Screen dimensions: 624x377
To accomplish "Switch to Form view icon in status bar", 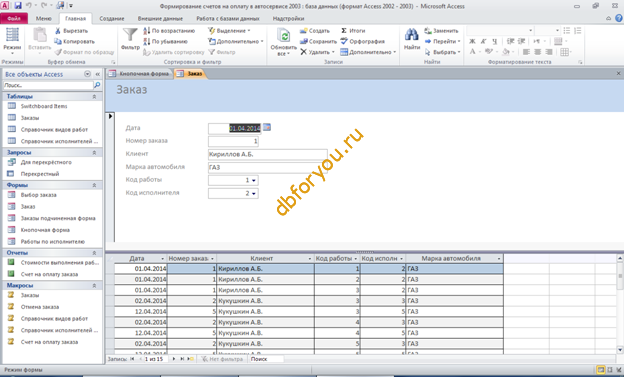I will [x=601, y=370].
